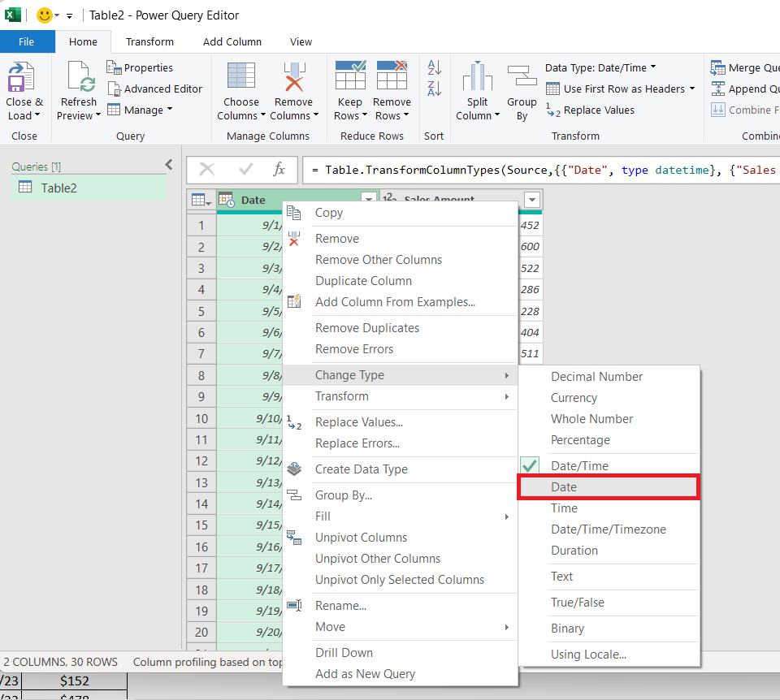Open the Sales Amount filter dropdown
This screenshot has height=700, width=780.
pos(532,199)
